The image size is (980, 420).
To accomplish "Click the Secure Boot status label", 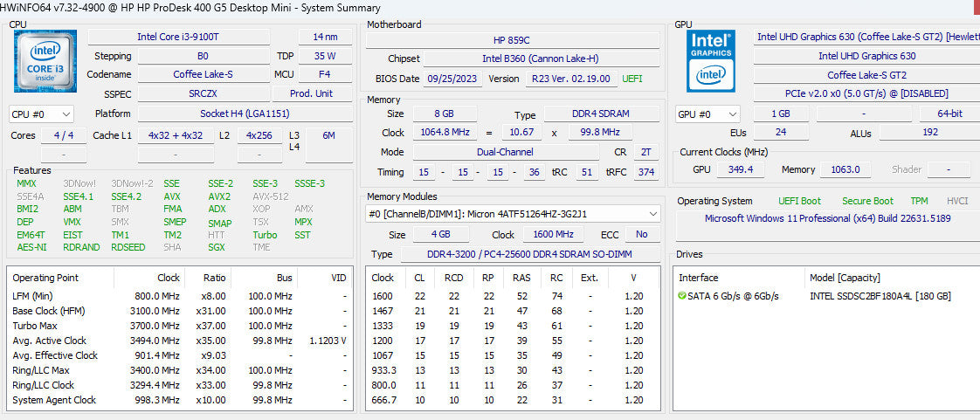I will [867, 201].
